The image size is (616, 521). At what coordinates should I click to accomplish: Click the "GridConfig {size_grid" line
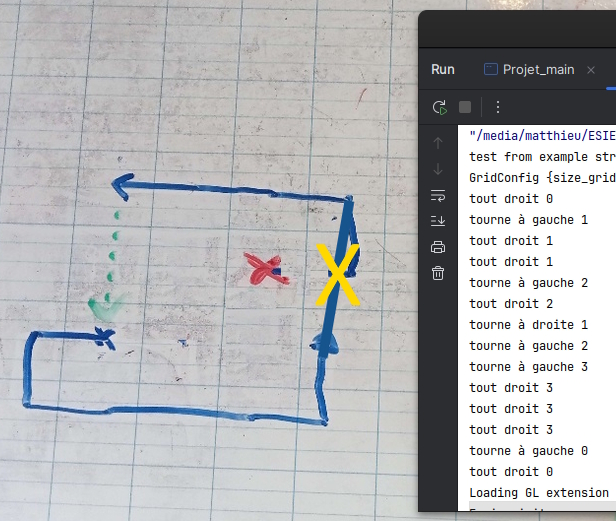point(543,178)
